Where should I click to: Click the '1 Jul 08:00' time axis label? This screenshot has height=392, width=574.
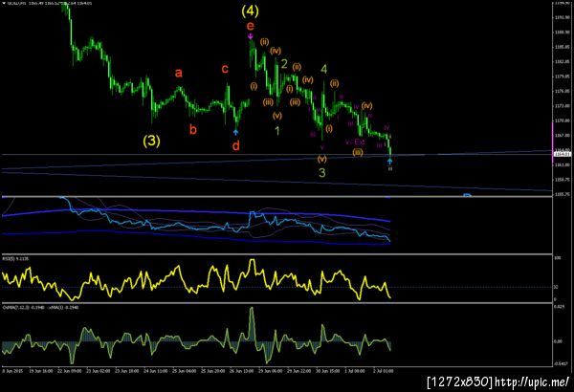click(354, 371)
